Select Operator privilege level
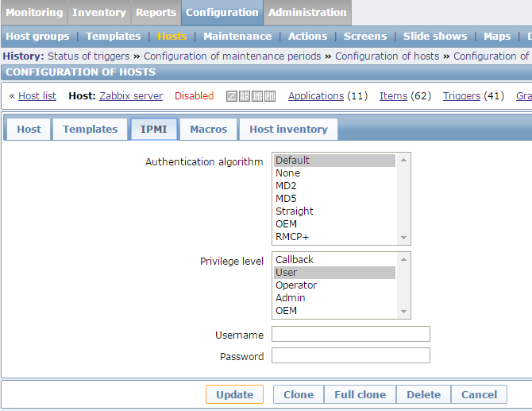This screenshot has width=532, height=411. (334, 285)
